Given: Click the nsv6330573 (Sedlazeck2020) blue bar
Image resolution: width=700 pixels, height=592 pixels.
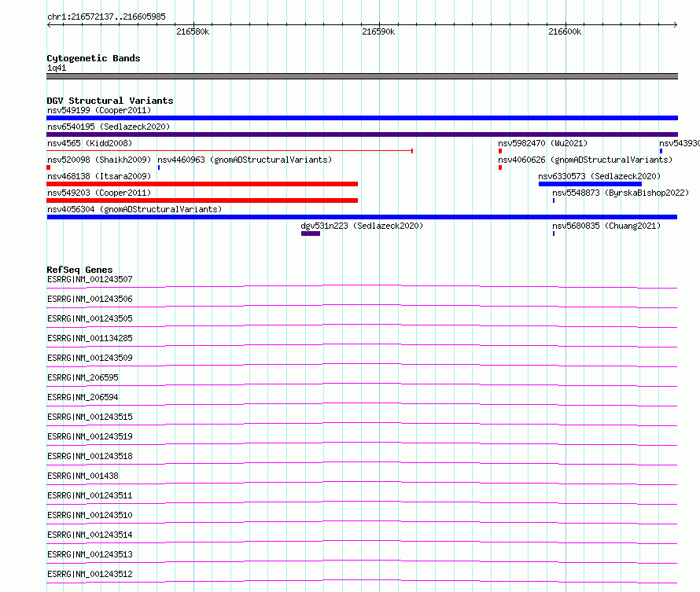Looking at the screenshot, I should [x=590, y=184].
